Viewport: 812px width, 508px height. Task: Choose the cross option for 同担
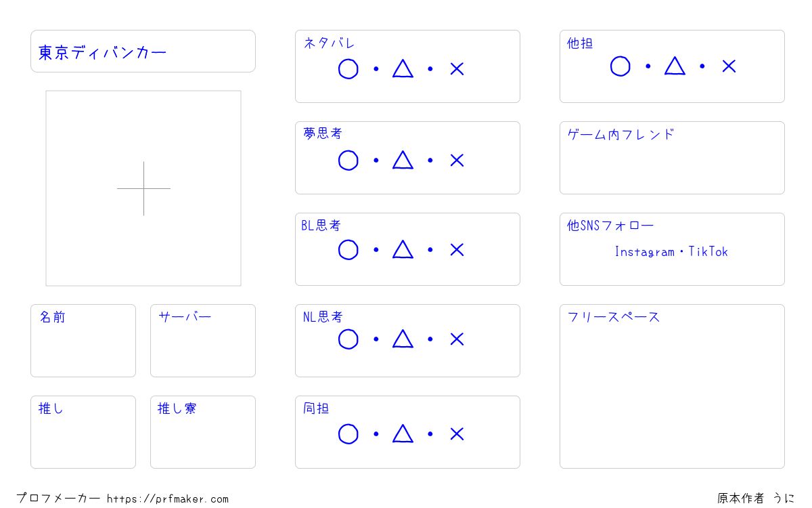click(x=457, y=434)
